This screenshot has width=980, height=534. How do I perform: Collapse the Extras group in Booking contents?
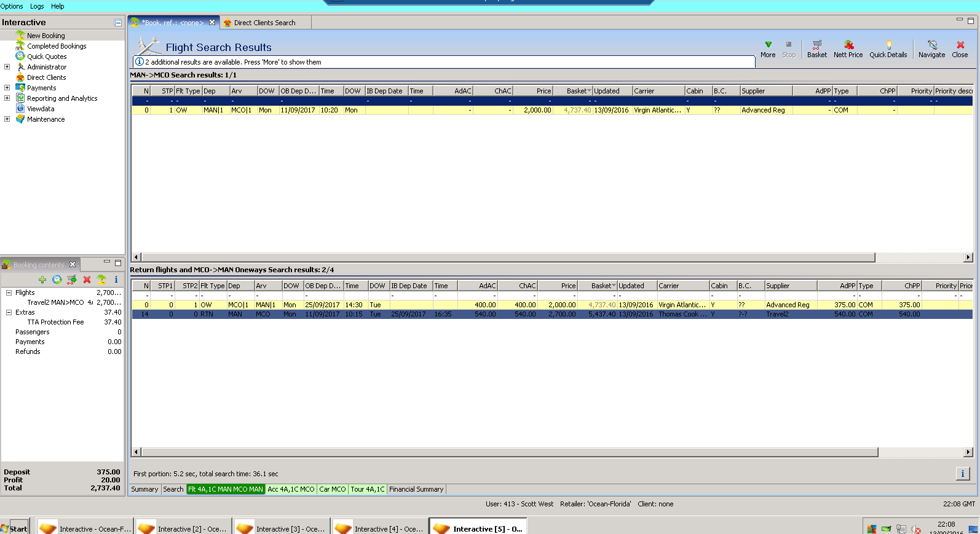click(9, 312)
